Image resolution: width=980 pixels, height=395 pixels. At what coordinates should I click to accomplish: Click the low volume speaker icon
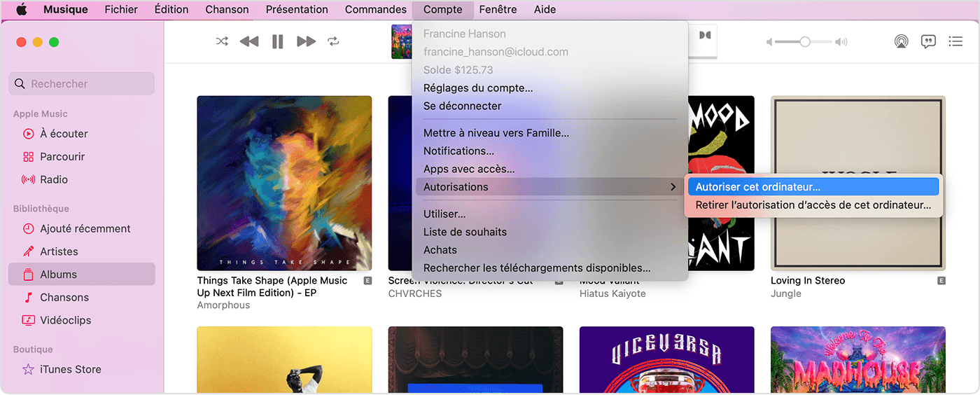coord(769,42)
